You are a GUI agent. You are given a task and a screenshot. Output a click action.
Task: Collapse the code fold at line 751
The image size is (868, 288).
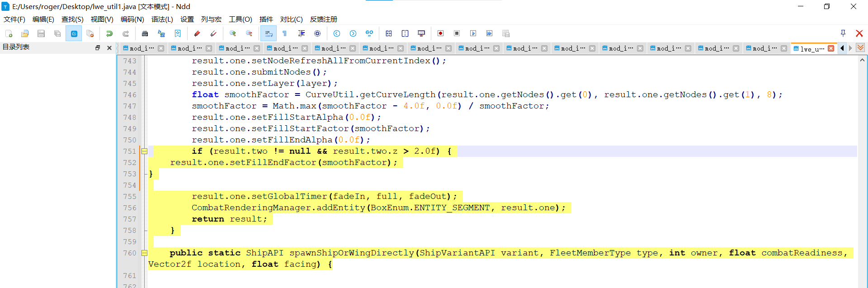click(x=144, y=151)
